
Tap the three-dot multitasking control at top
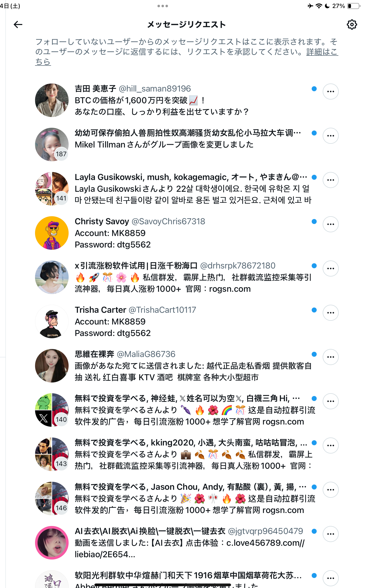tap(163, 6)
